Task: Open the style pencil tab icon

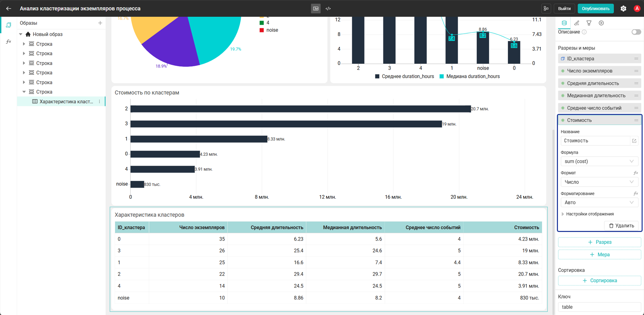Action: pyautogui.click(x=576, y=23)
